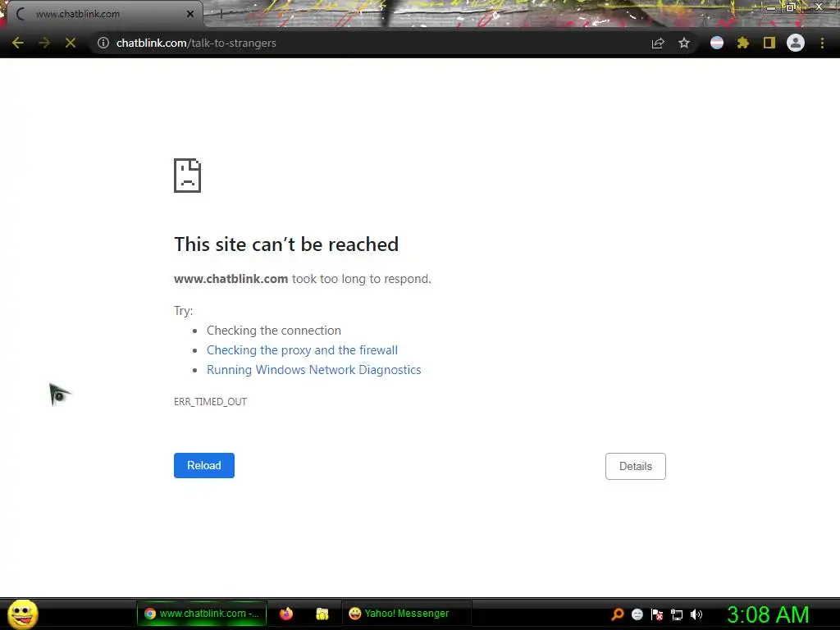
Task: Click the 3:08 AM clock
Action: point(768,614)
